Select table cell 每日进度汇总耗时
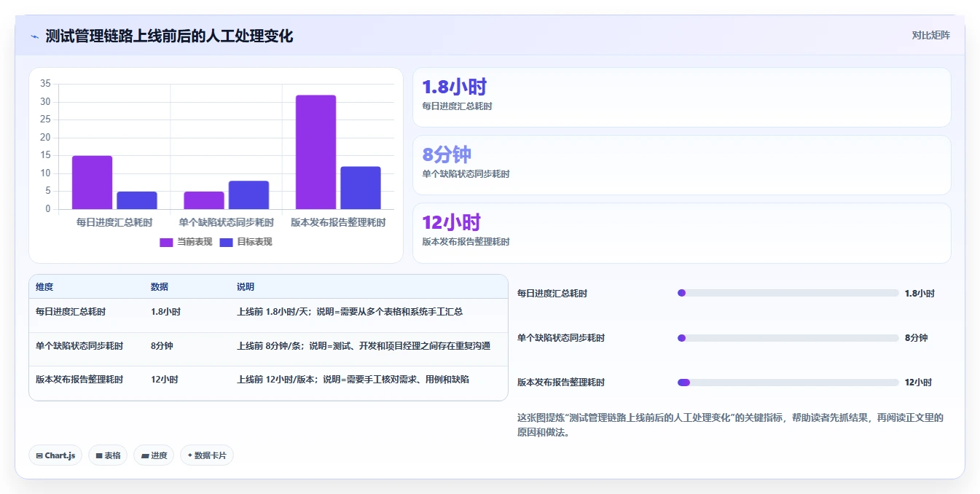 click(71, 312)
